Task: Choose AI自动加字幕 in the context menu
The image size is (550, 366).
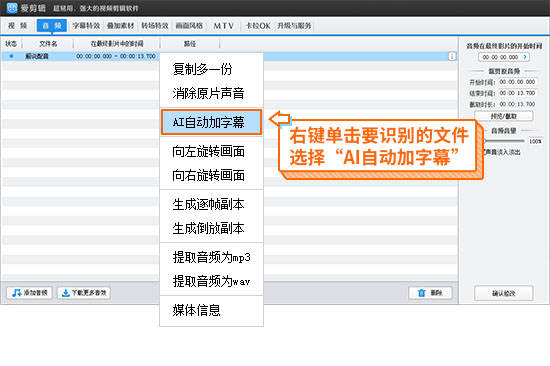Action: pyautogui.click(x=212, y=122)
